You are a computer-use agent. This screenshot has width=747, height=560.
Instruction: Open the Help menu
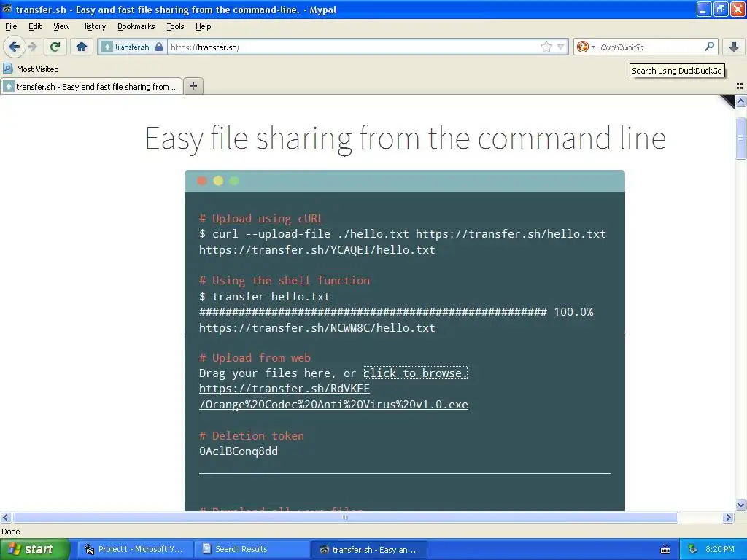click(x=203, y=26)
